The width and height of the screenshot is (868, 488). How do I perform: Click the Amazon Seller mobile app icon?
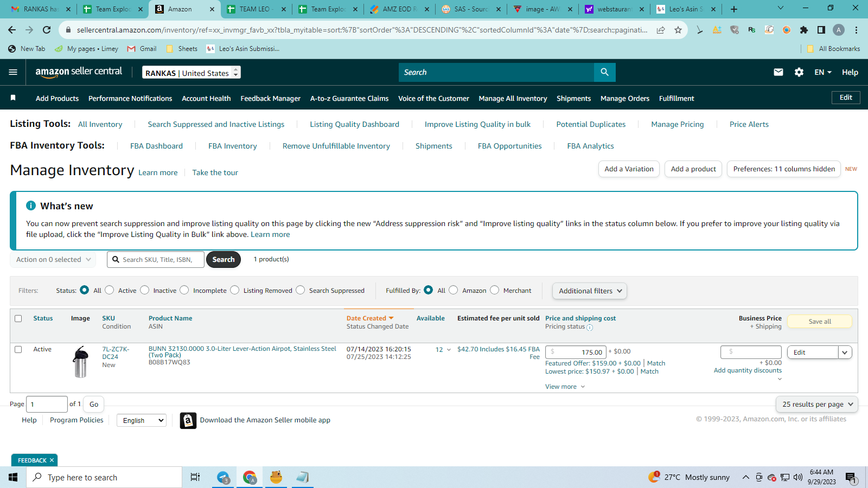click(188, 420)
